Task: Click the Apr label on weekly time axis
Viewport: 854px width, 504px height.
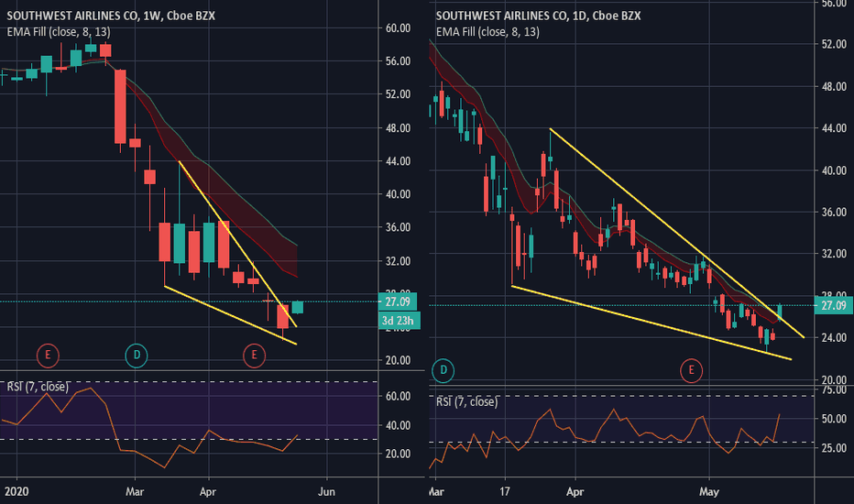Action: [207, 491]
